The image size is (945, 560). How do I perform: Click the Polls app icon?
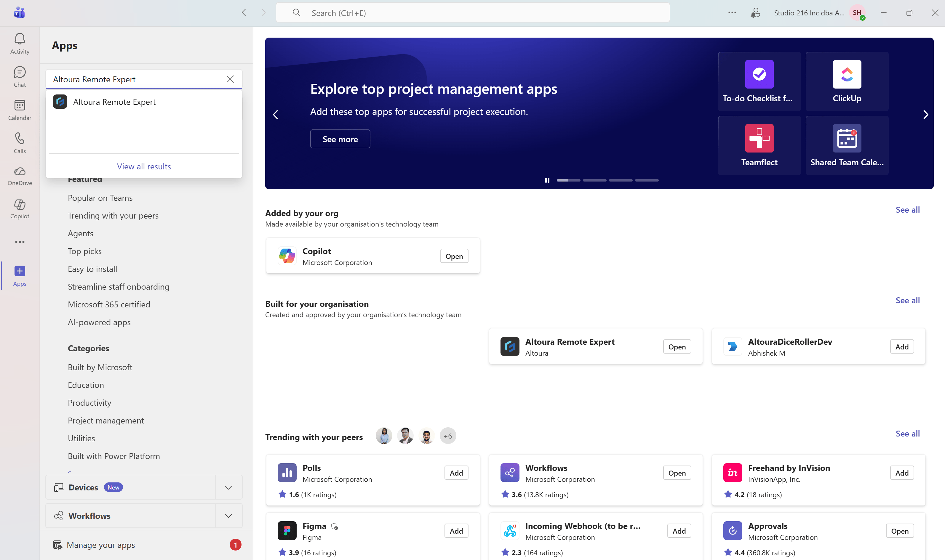click(x=287, y=473)
